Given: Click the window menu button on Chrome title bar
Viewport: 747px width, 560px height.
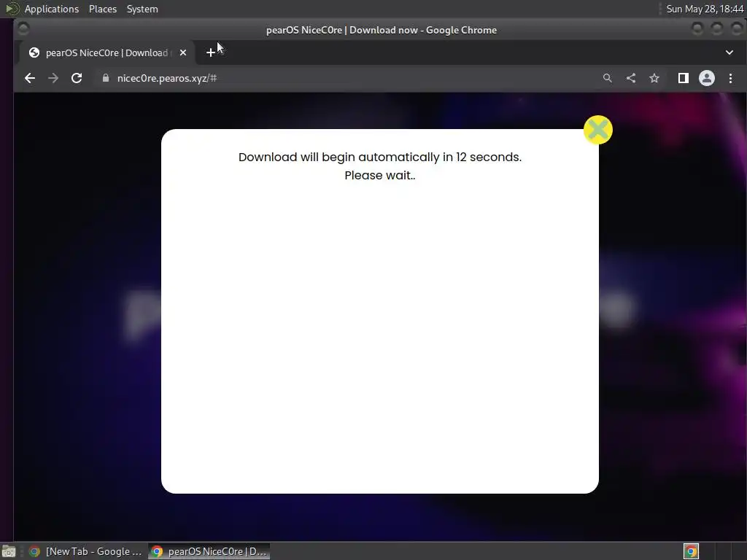Looking at the screenshot, I should click(x=23, y=29).
